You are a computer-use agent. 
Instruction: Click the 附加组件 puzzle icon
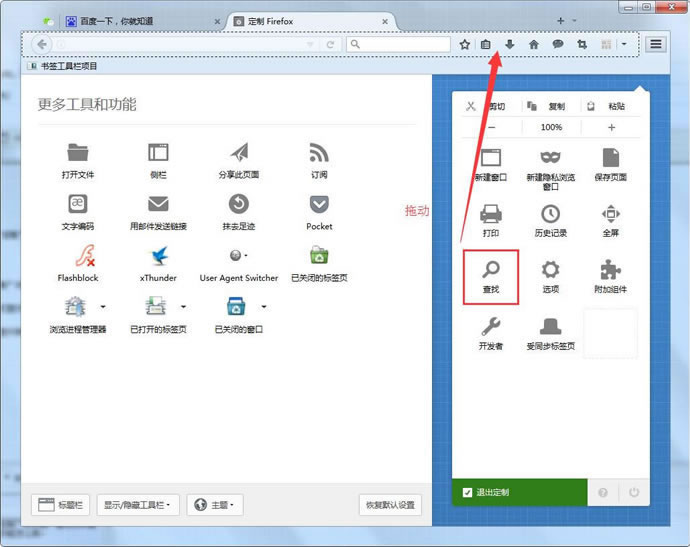click(x=610, y=270)
